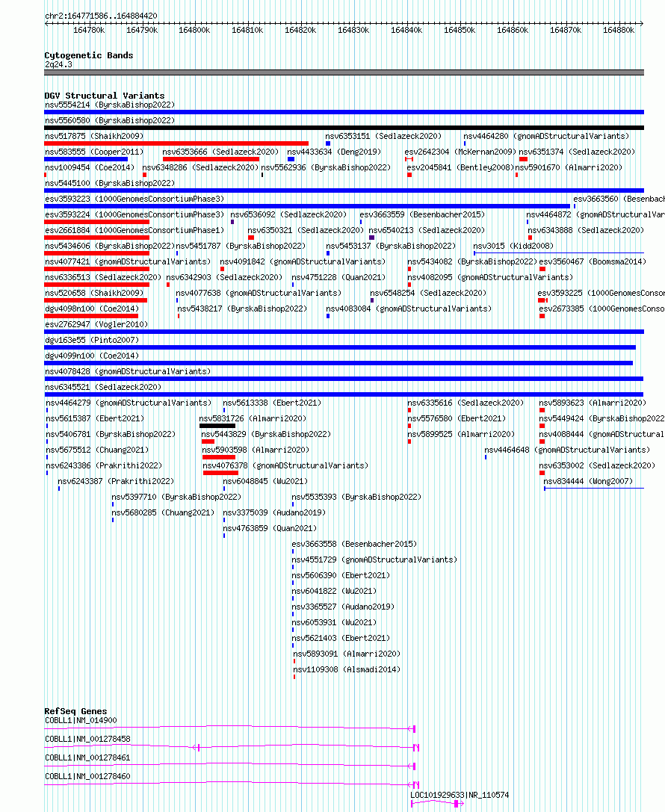Open nsv3015 (Kidd2008) variant
Image resolution: width=665 pixels, height=812 pixels.
click(x=513, y=246)
